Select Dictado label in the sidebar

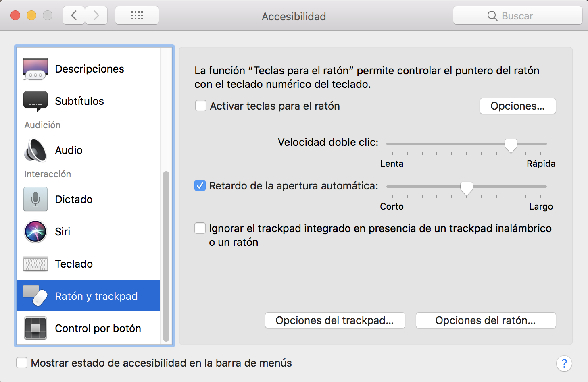click(74, 199)
